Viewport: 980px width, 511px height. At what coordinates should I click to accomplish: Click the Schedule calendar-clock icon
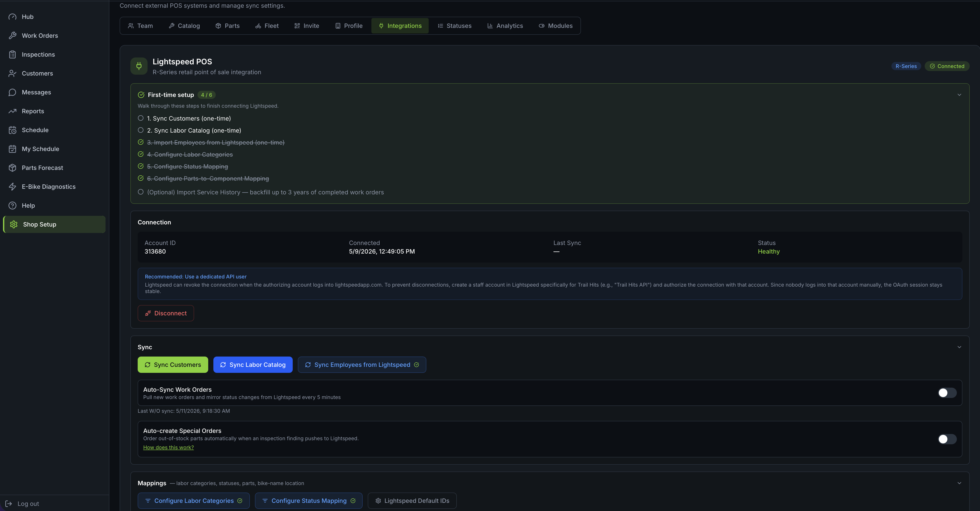click(x=13, y=130)
